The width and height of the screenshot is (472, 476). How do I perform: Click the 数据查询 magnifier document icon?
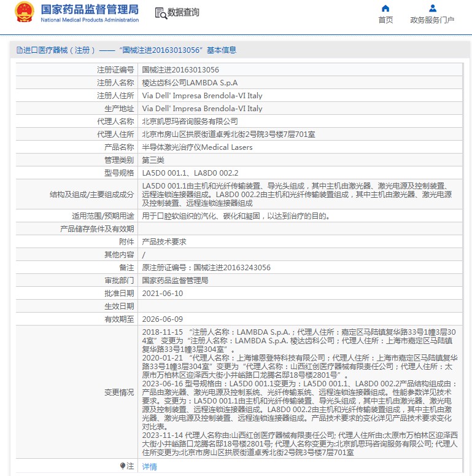pos(160,13)
